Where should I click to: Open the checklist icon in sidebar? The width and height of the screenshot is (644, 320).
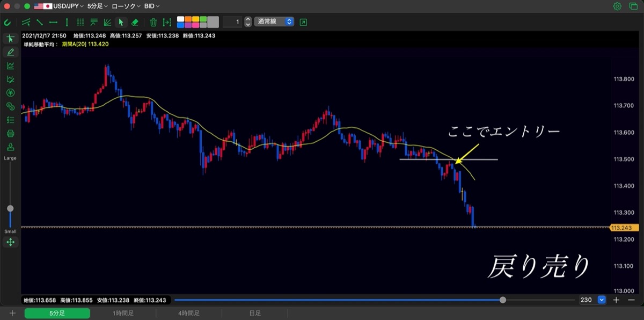pos(10,120)
